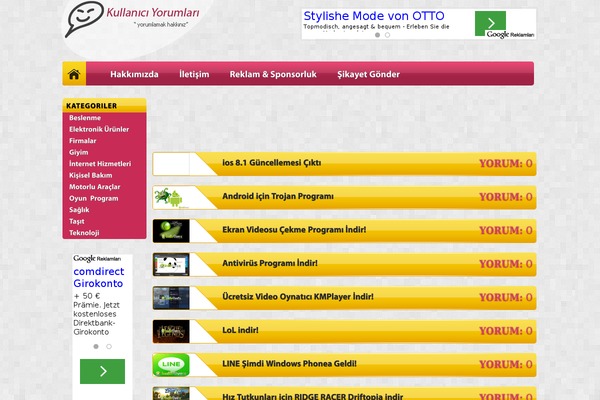The width and height of the screenshot is (600, 400).
Task: Click Google Reklamları label in sidebar ad
Action: click(x=97, y=258)
